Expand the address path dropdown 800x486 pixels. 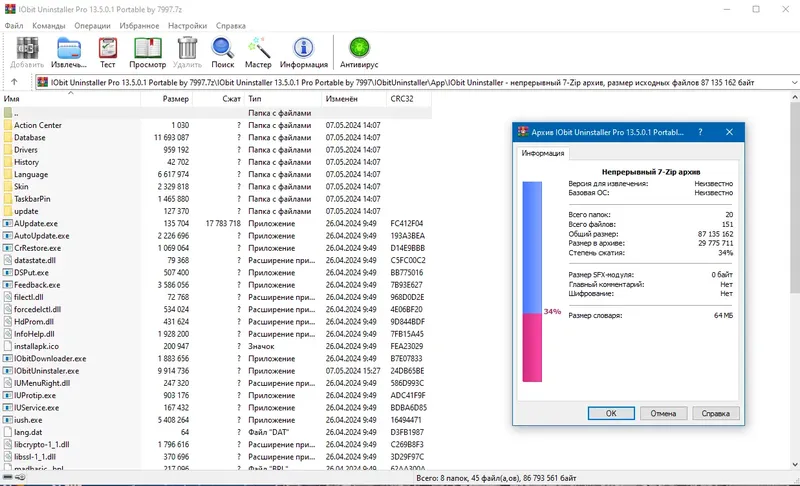794,82
